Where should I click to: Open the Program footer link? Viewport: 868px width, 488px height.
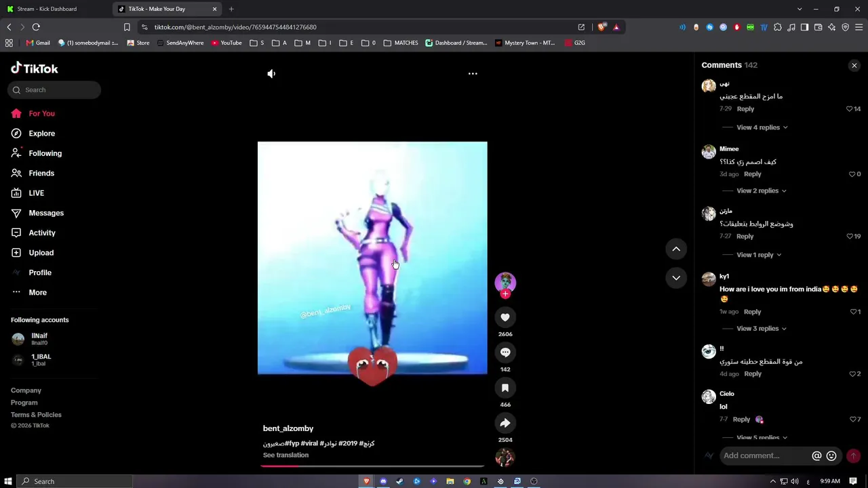(x=24, y=403)
